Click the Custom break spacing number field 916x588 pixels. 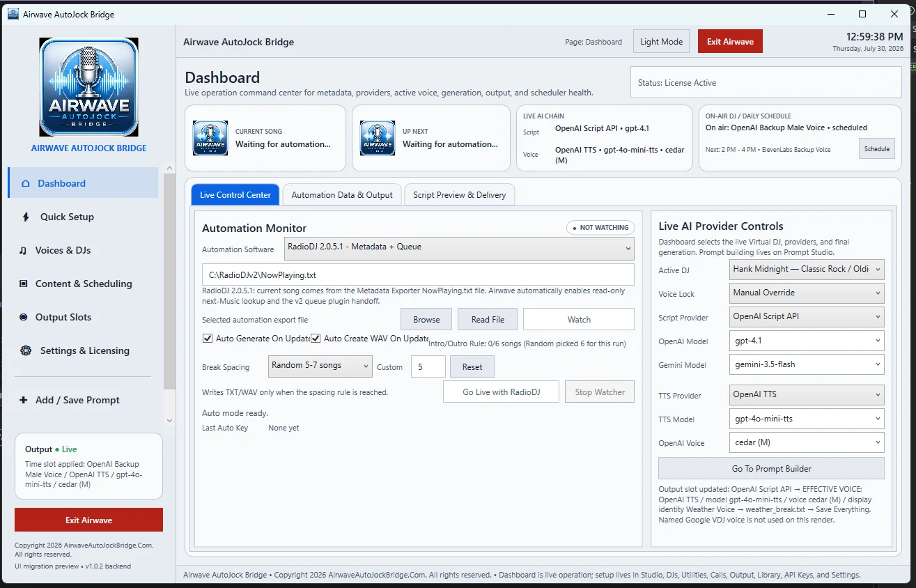pos(428,367)
